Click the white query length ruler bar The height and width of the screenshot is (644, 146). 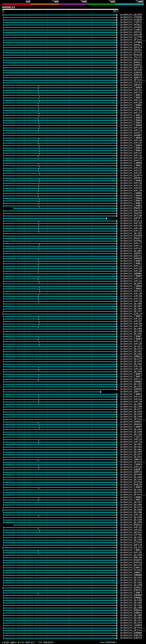[60, 9]
